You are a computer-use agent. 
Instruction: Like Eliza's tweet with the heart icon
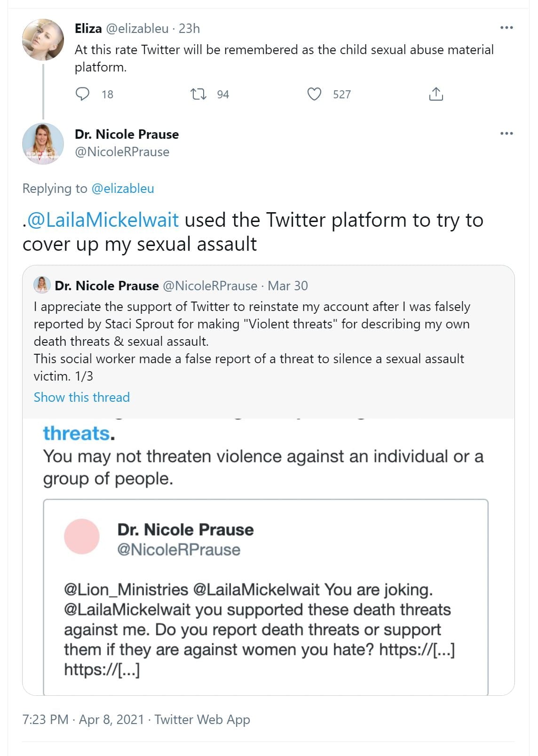pyautogui.click(x=314, y=94)
